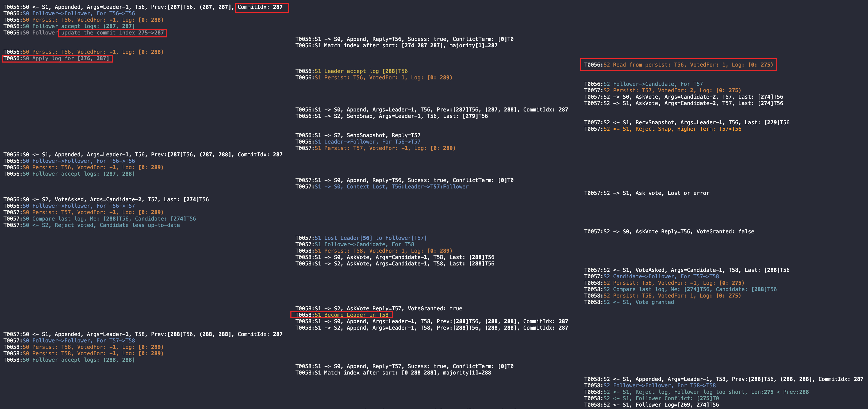Click the 'S1 Become Leader in T58' line
This screenshot has height=409, width=868.
342,315
